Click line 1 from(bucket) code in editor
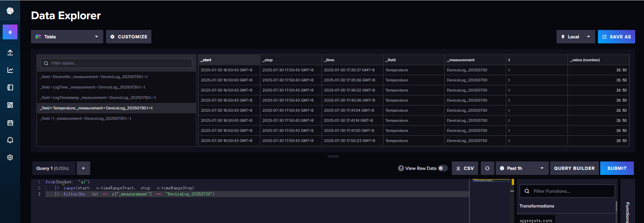Viewport: 644px width, 223px height. tap(68, 182)
